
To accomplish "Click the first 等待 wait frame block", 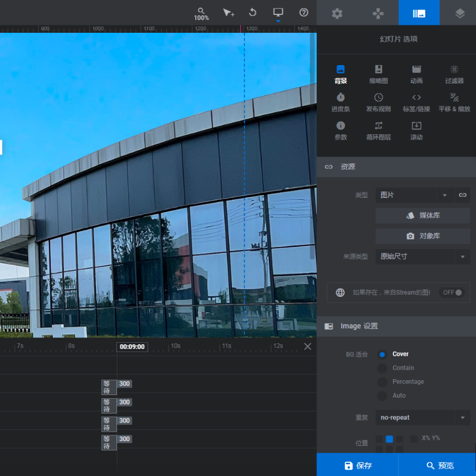I will pyautogui.click(x=109, y=387).
